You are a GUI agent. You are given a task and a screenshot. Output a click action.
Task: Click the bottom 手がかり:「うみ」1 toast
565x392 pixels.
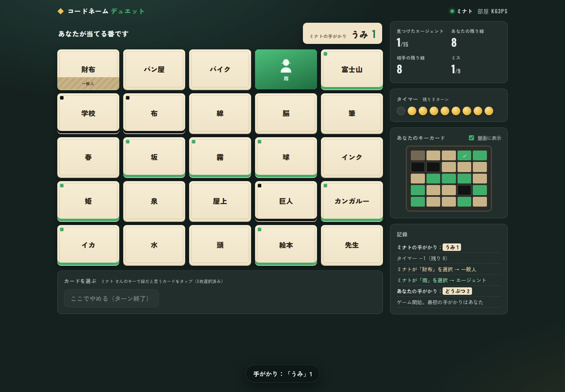(282, 374)
